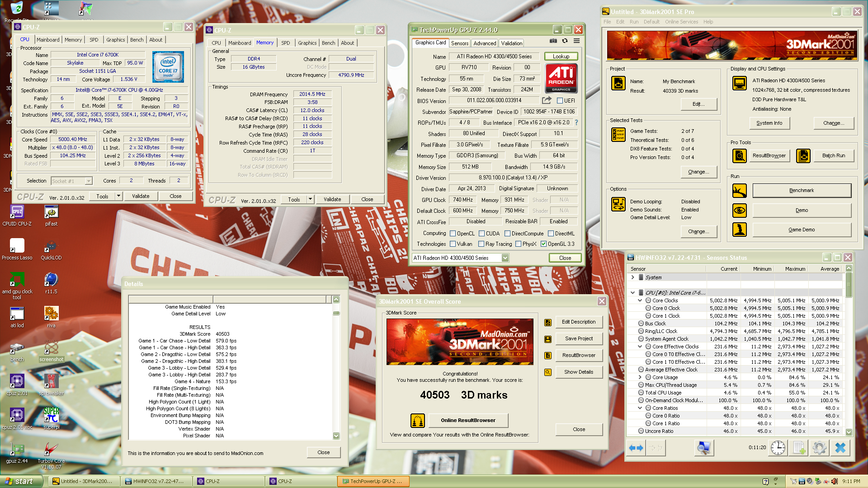This screenshot has width=868, height=488.
Task: Collapse the CPU [#0] Intel Core node
Action: point(632,293)
